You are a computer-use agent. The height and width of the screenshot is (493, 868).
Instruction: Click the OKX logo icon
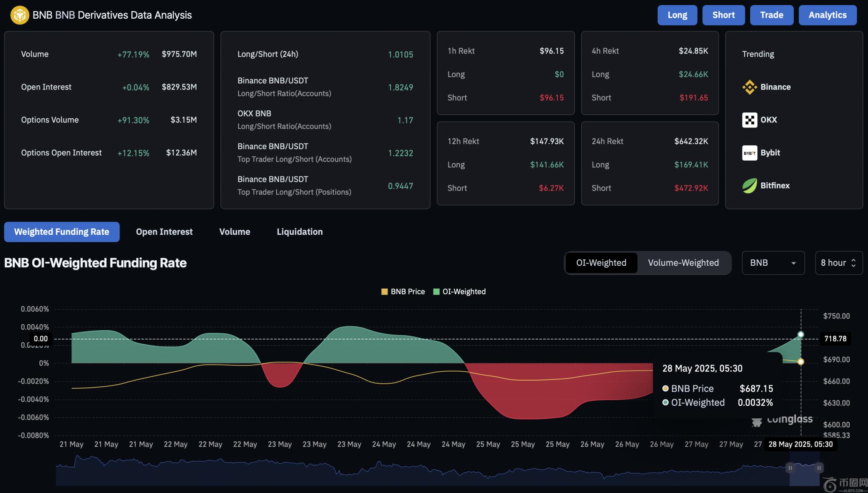(x=749, y=120)
